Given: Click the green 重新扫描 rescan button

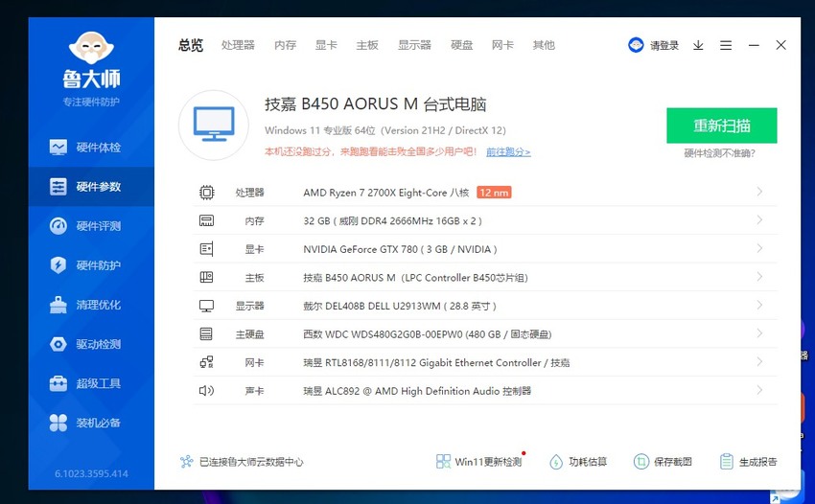Looking at the screenshot, I should [x=721, y=126].
